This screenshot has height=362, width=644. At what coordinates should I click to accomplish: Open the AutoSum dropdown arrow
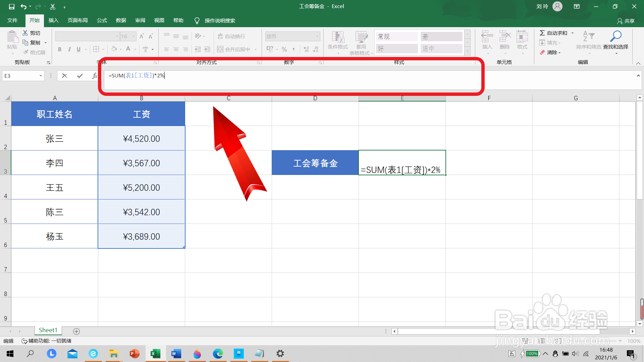(573, 33)
